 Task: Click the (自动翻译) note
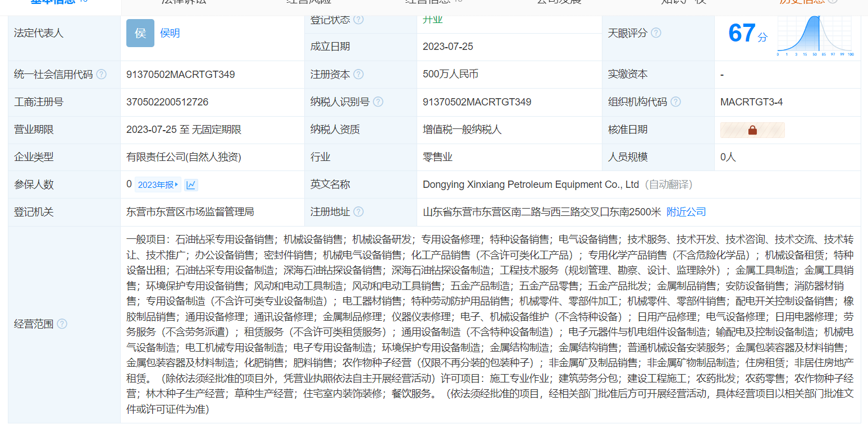point(669,185)
